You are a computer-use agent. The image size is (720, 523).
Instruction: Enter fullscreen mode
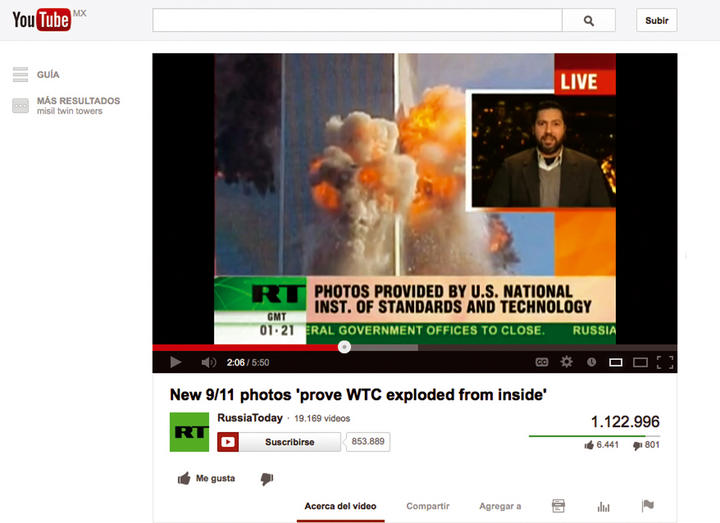(x=665, y=362)
